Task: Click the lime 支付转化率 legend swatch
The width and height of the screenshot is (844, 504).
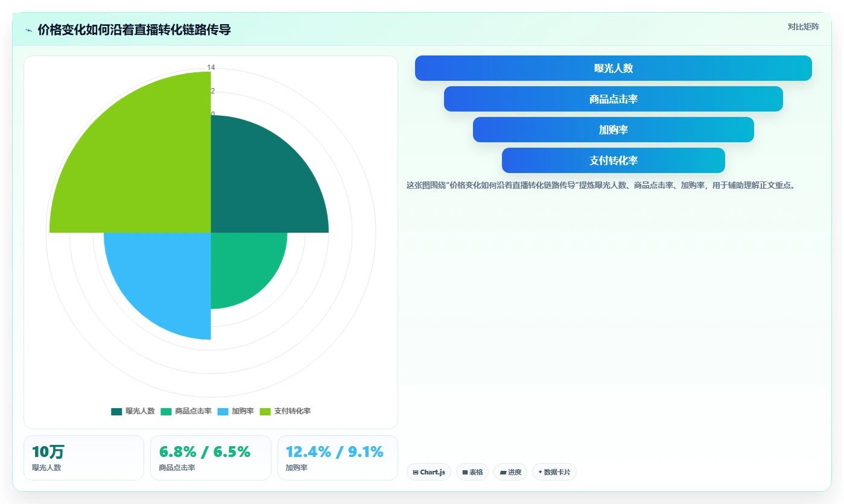Action: 265,412
